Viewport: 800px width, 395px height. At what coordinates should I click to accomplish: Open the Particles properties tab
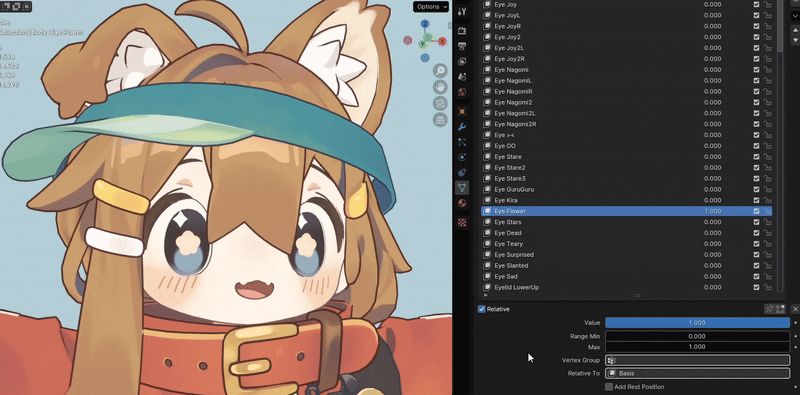[x=462, y=142]
